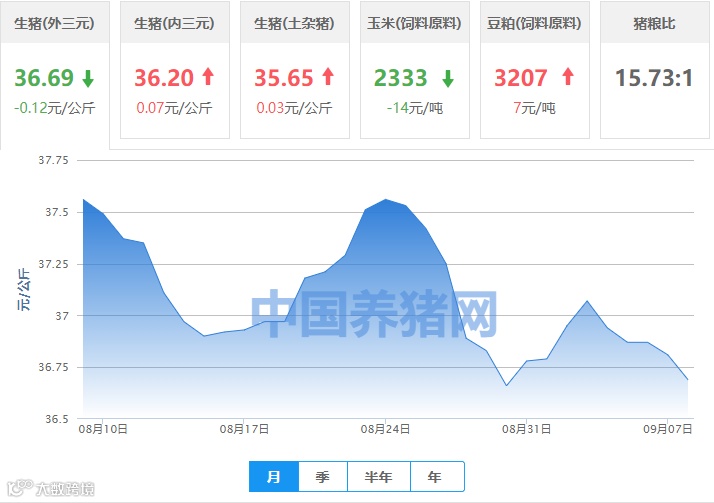The image size is (714, 503).
Task: Click the change text 7元/吨
Action: (x=535, y=108)
